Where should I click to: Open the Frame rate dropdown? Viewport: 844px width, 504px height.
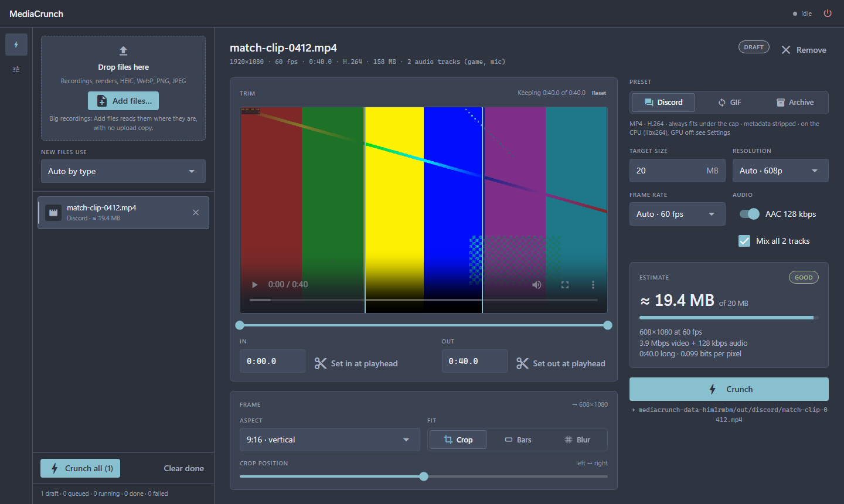pos(678,214)
